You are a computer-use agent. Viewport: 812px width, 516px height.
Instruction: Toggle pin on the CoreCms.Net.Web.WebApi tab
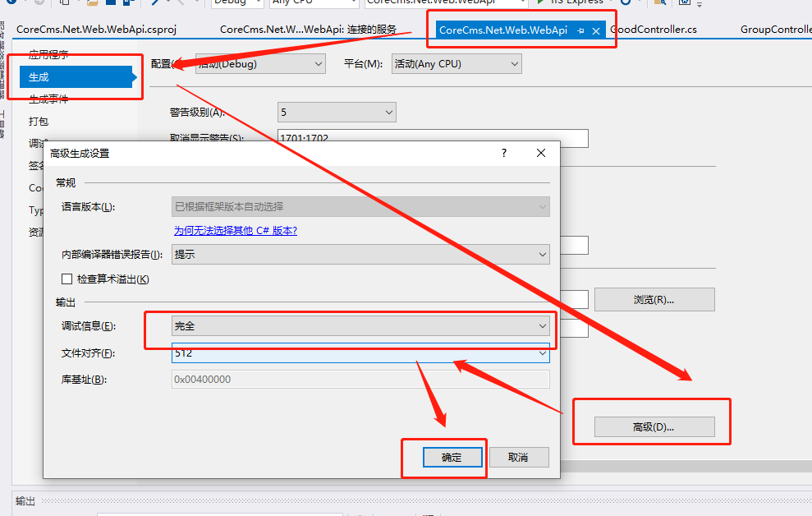[580, 30]
